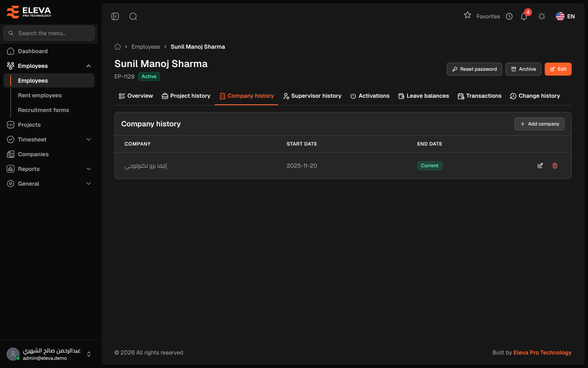This screenshot has width=588, height=368.
Task: Click the Employees breadcrumb link
Action: pyautogui.click(x=146, y=47)
